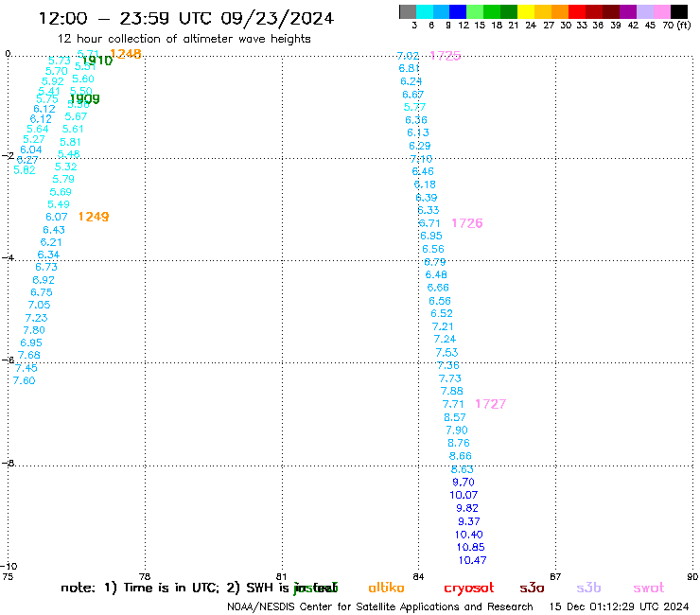Click the 5.82 wave height value
The image size is (700, 615).
tap(24, 170)
